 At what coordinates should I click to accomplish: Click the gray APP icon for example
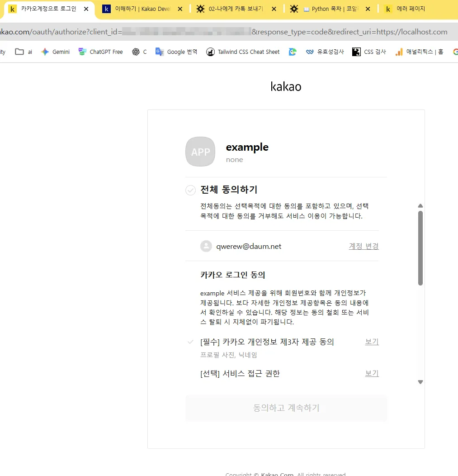click(200, 152)
